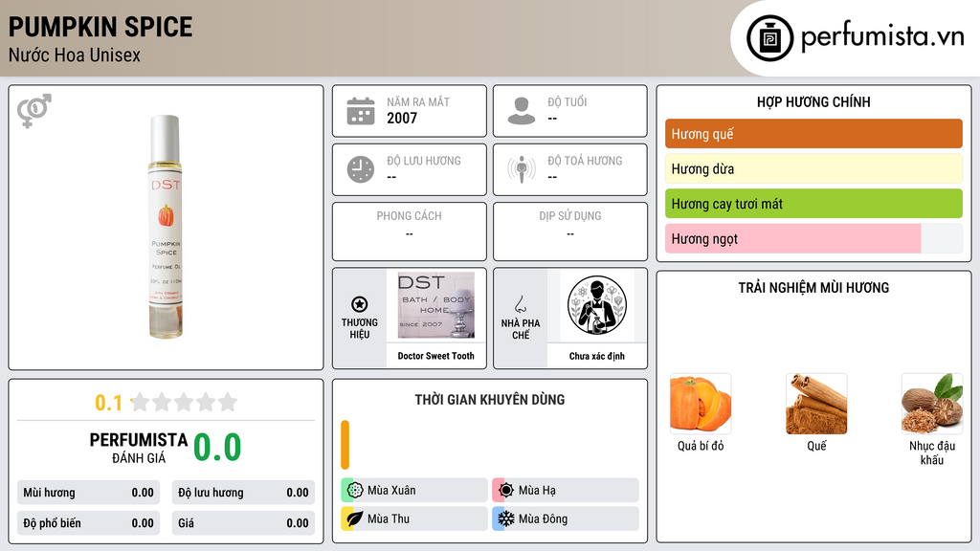Click the Chưa xác định perfumer label
The width and height of the screenshot is (980, 551).
point(597,356)
